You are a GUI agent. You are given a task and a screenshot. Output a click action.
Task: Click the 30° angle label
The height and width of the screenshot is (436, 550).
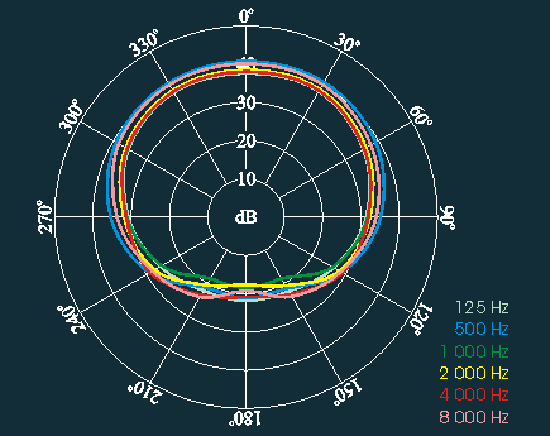coord(347,42)
